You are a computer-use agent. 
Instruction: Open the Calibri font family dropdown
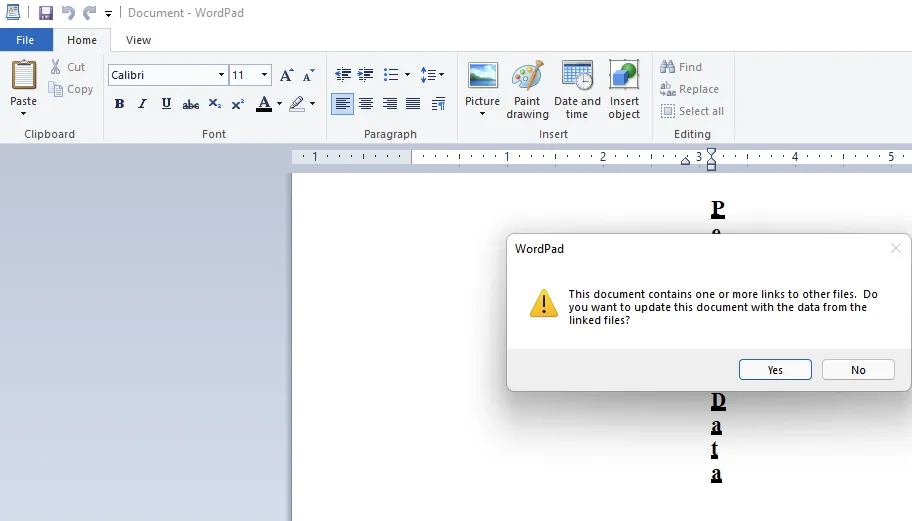tap(221, 75)
